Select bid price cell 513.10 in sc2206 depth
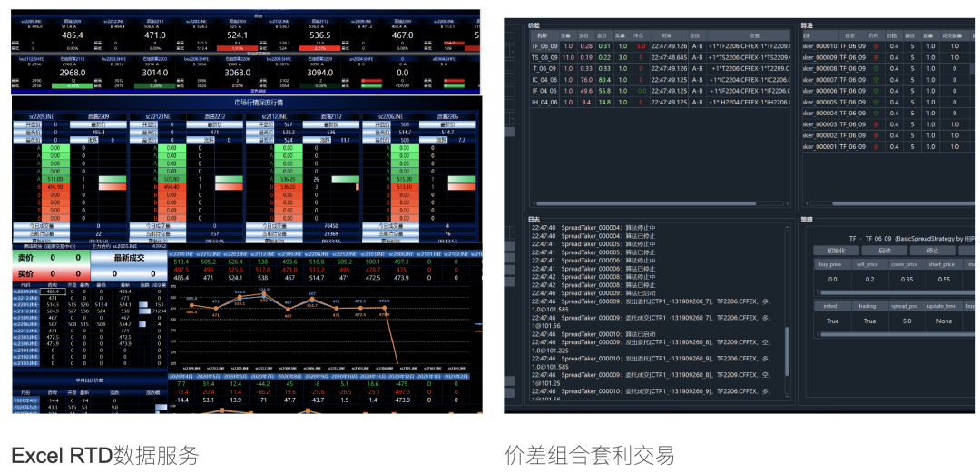The height and width of the screenshot is (474, 980). (x=403, y=187)
